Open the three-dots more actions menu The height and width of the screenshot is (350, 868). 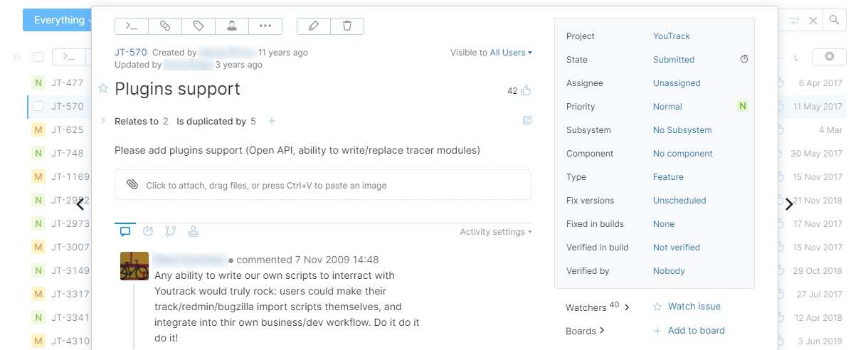(265, 26)
